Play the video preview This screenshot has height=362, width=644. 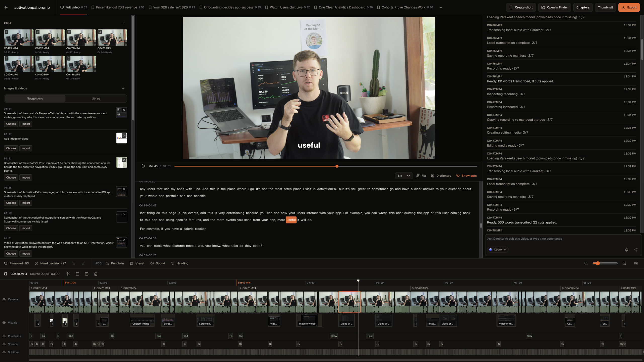click(x=143, y=166)
